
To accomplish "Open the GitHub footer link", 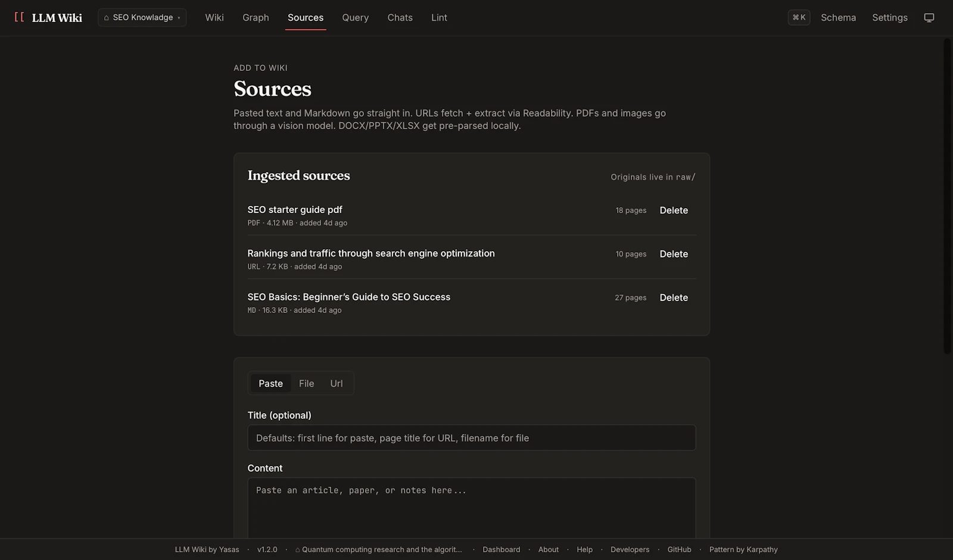I will click(679, 549).
